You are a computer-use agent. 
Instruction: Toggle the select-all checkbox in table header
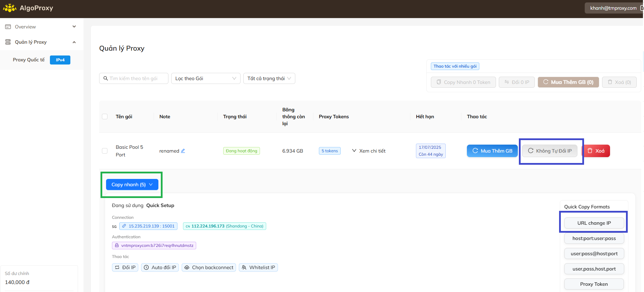[x=105, y=117]
